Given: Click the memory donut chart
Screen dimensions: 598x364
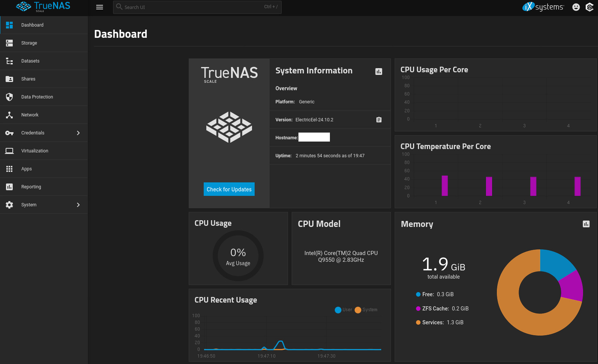Looking at the screenshot, I should (x=540, y=292).
